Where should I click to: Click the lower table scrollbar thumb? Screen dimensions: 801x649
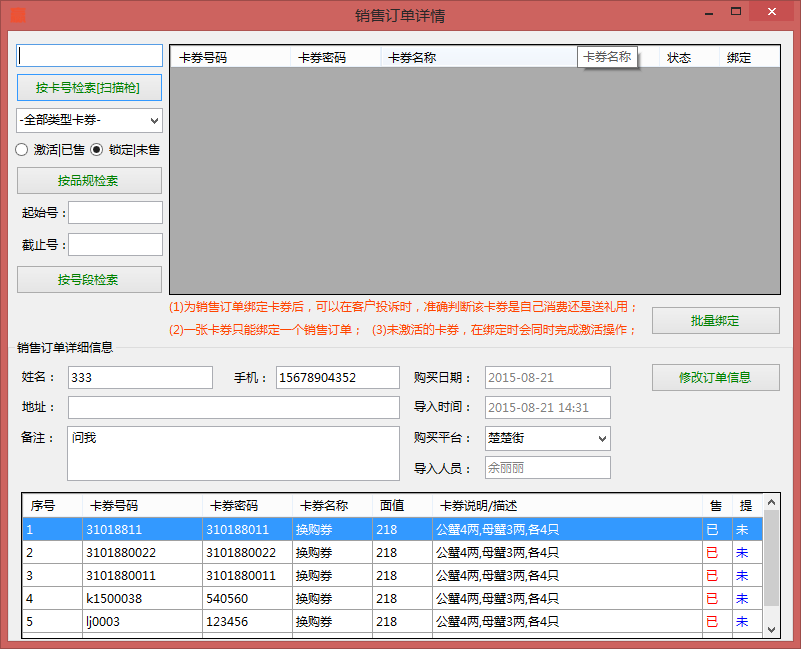point(771,558)
